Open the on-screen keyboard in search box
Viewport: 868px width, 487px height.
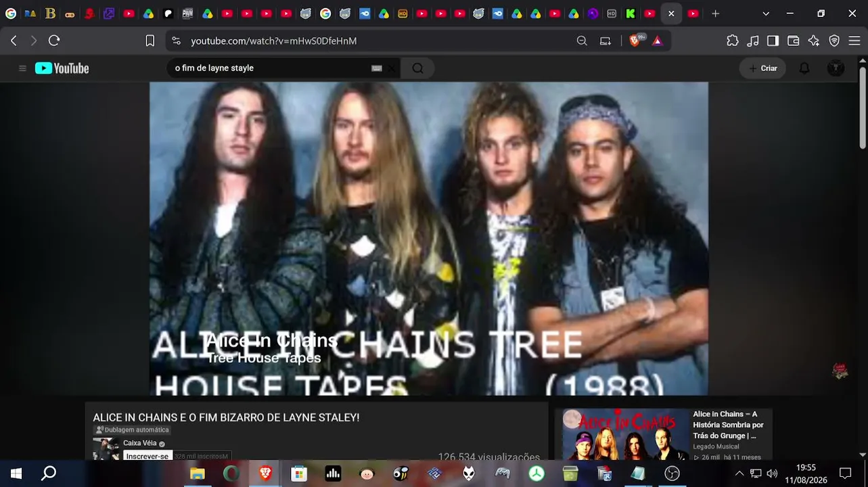(x=377, y=68)
